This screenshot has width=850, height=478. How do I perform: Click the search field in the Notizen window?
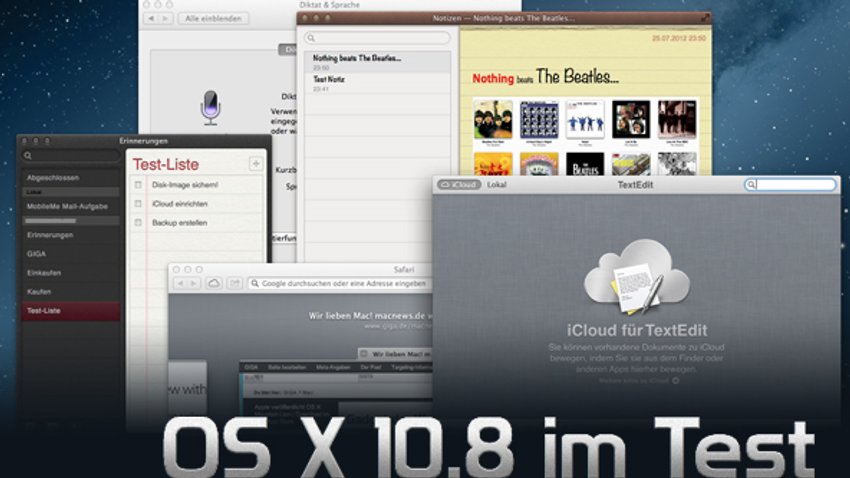click(377, 37)
